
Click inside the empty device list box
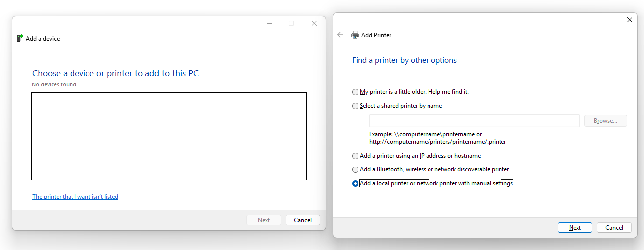pyautogui.click(x=169, y=136)
